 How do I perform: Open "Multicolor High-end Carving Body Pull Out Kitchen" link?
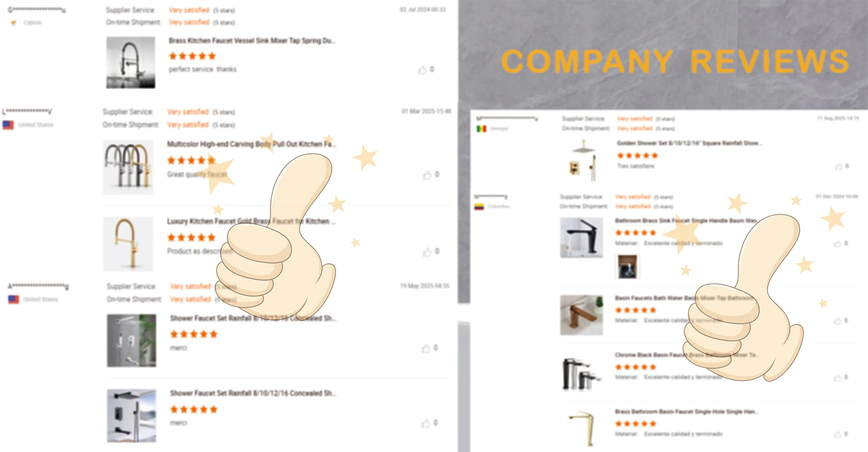(252, 144)
